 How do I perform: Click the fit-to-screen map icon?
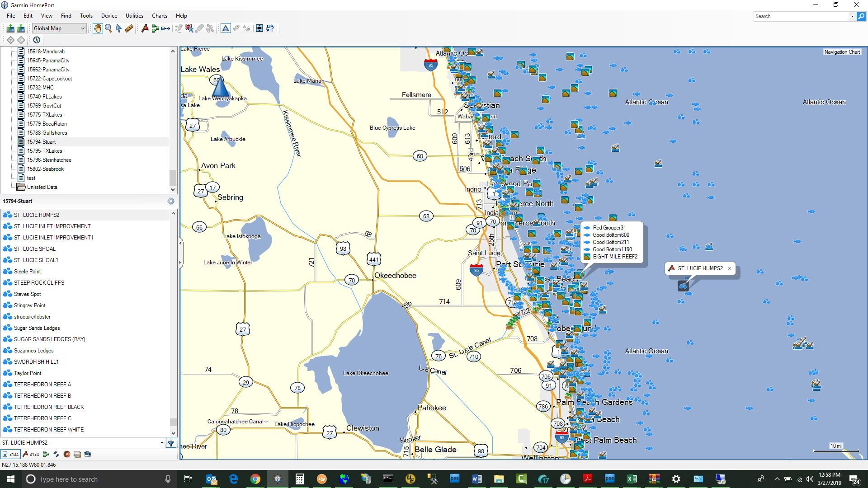[259, 28]
